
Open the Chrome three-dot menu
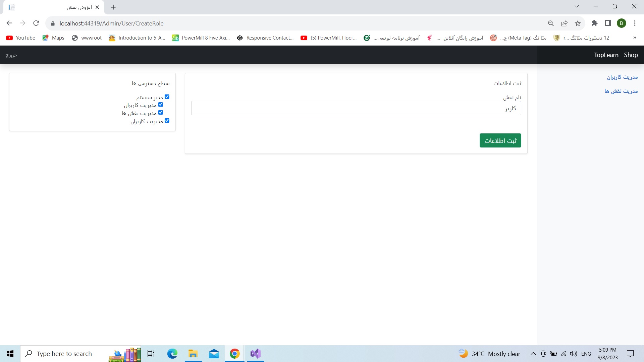point(635,23)
